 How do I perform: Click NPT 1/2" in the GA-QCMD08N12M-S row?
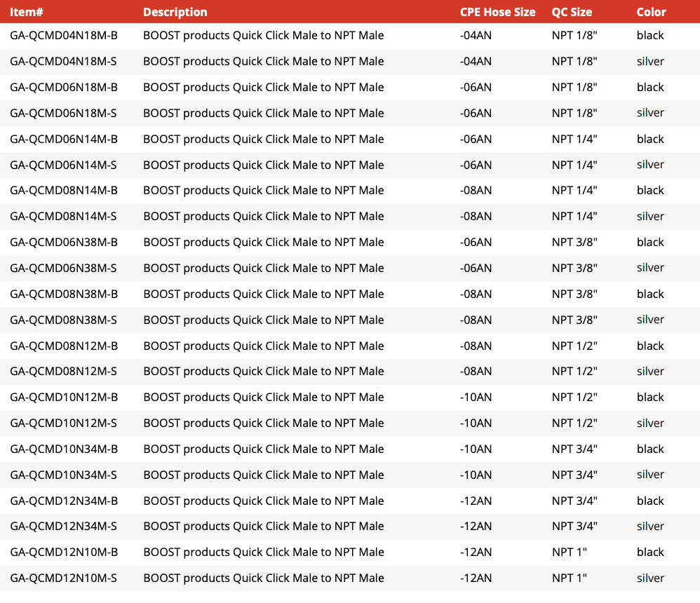574,371
